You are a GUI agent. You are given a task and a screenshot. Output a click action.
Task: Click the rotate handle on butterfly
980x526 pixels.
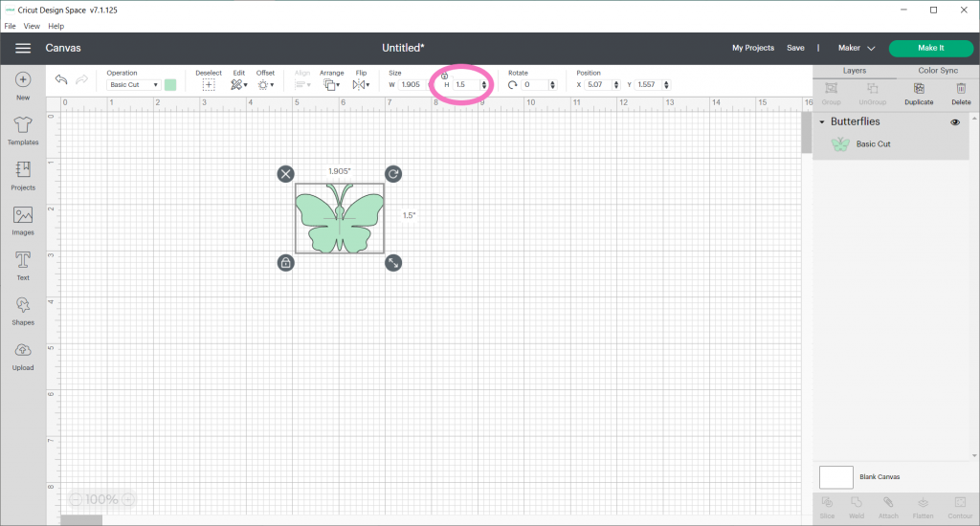[x=393, y=174]
